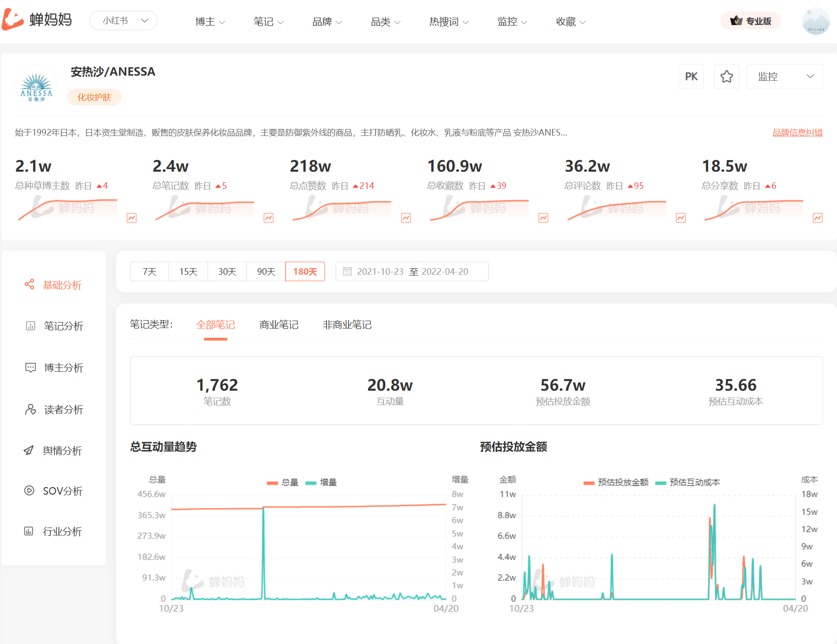Open trend chart icon for 总点赞数
The width and height of the screenshot is (837, 644).
click(406, 218)
